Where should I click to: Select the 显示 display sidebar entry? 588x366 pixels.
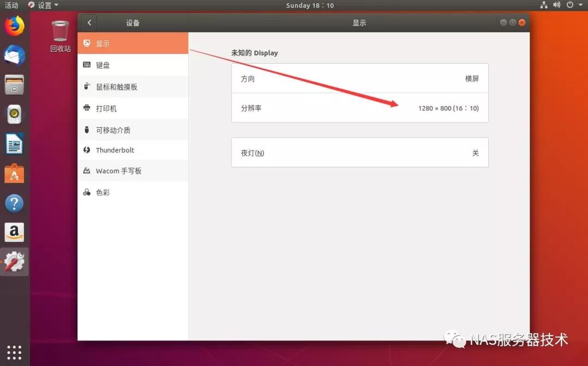133,43
